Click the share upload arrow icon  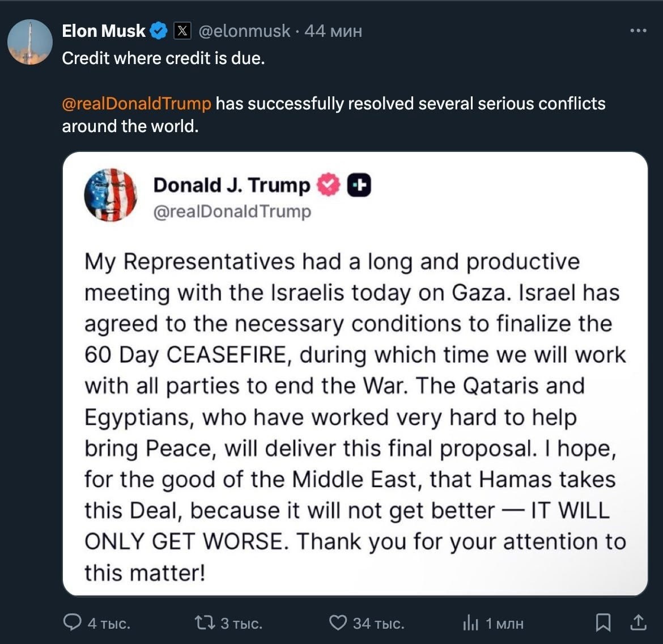[x=638, y=622]
